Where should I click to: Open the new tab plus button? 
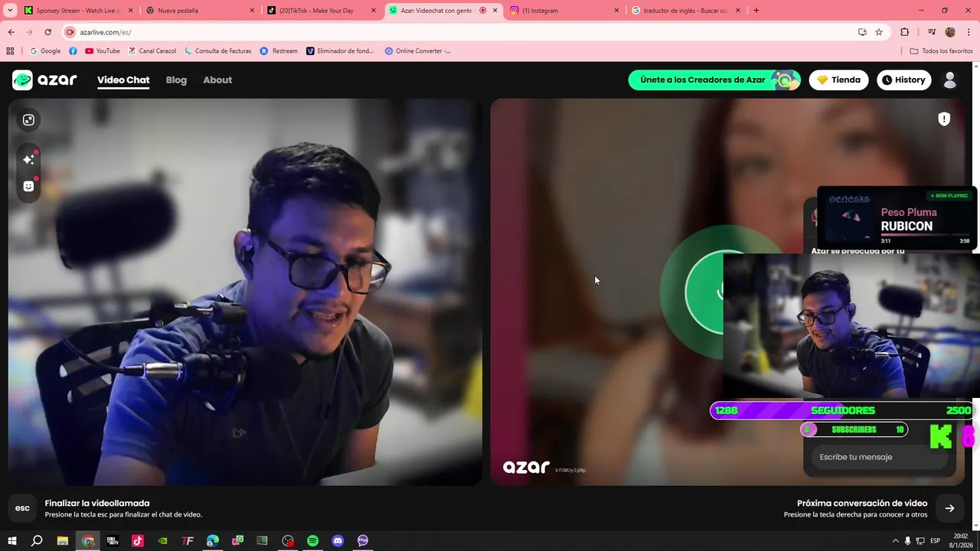coord(756,11)
